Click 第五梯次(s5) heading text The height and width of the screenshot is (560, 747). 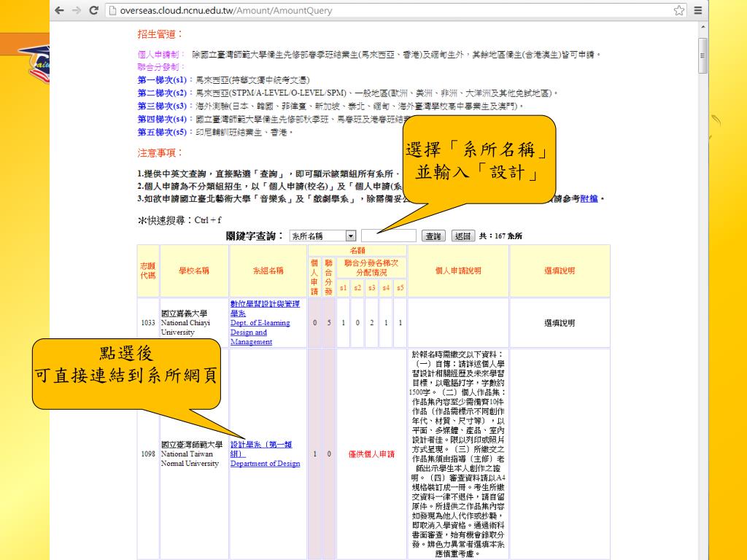(162, 132)
